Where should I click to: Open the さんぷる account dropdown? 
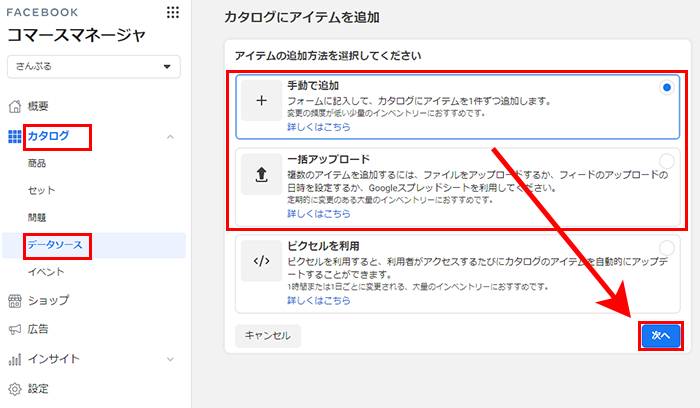click(x=94, y=67)
